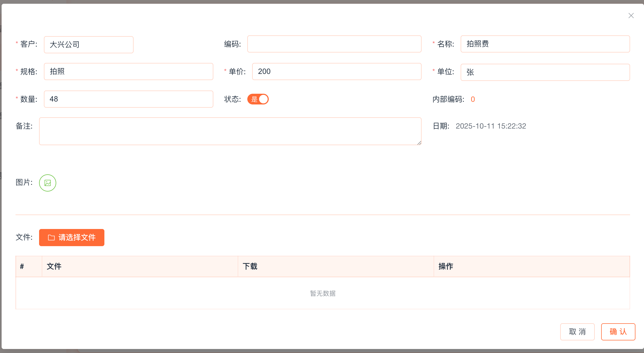Click the 文件 column header
The height and width of the screenshot is (353, 644).
coord(54,266)
